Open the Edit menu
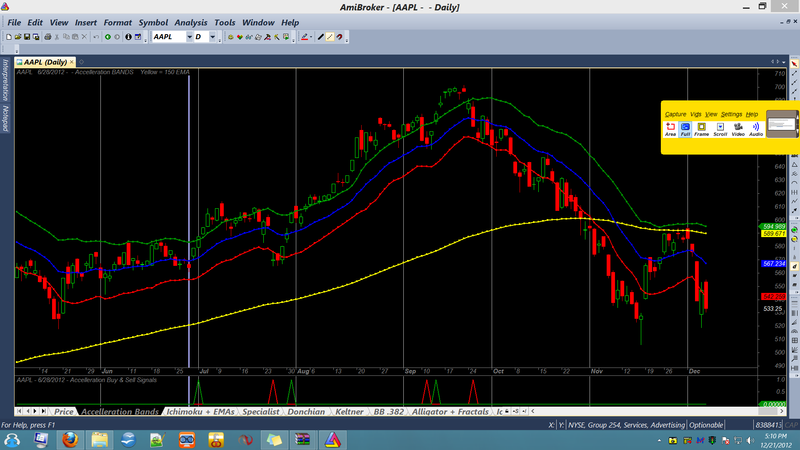Viewport: 800px width, 450px height. coord(35,22)
